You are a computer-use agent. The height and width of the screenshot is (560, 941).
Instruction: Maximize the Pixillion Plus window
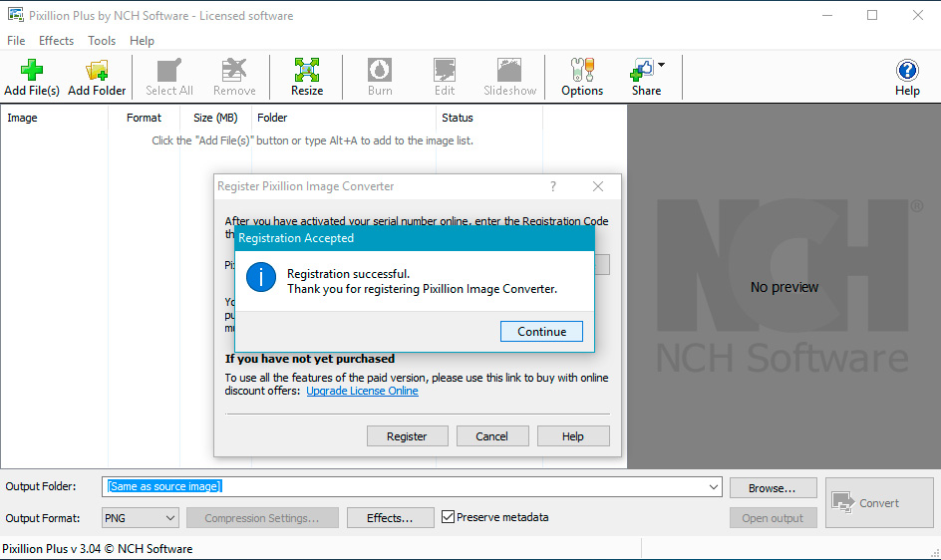[872, 16]
